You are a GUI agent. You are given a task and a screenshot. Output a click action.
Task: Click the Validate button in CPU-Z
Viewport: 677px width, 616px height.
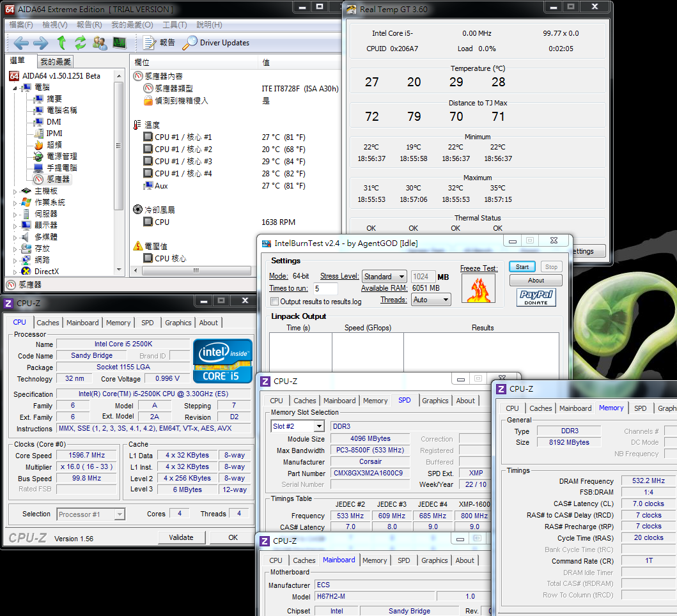[181, 537]
